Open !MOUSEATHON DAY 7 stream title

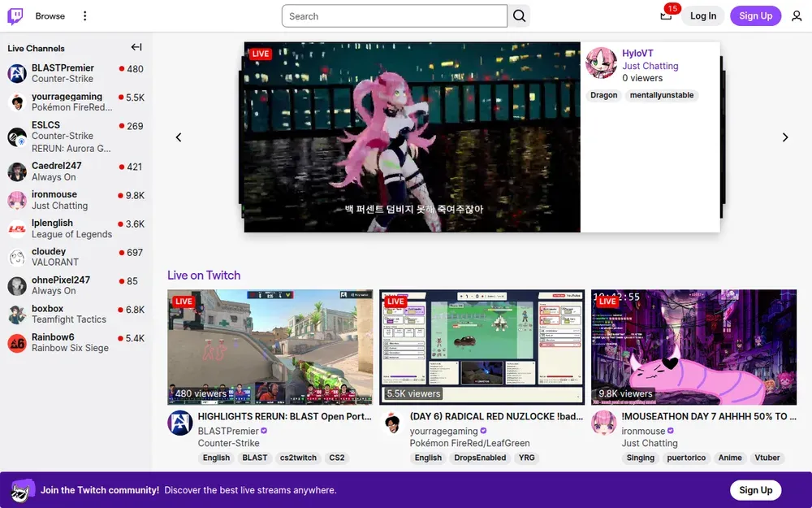pyautogui.click(x=709, y=416)
